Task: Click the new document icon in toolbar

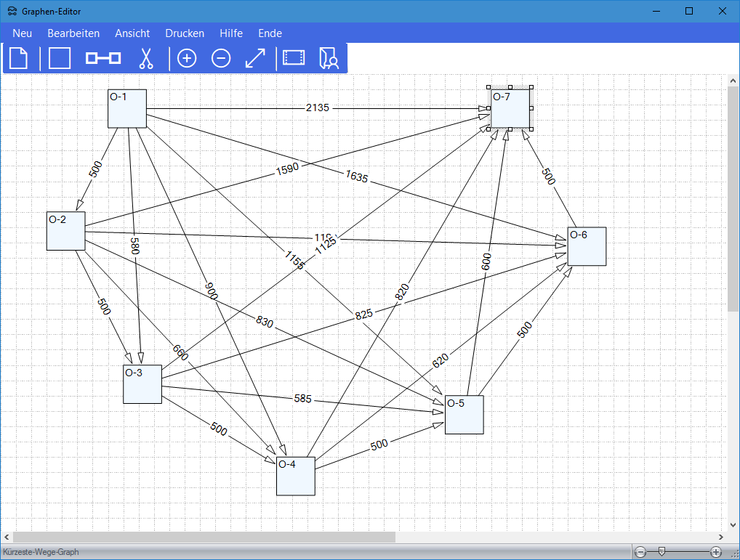Action: tap(18, 58)
